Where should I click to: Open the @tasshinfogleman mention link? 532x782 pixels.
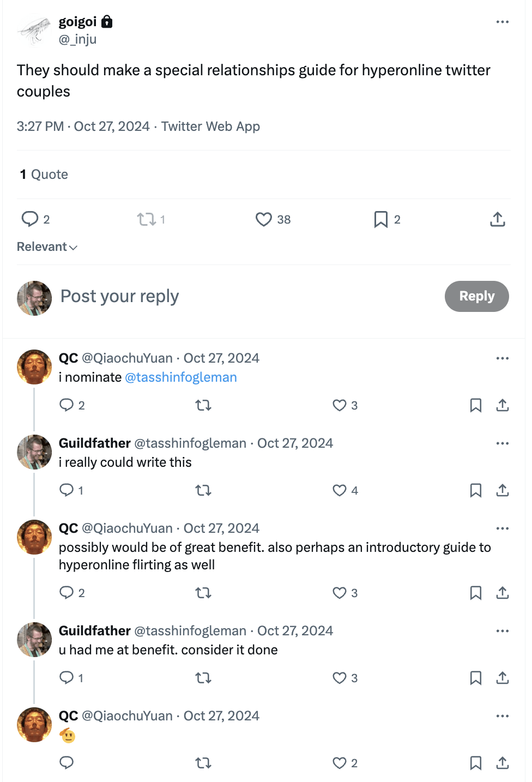click(x=180, y=377)
